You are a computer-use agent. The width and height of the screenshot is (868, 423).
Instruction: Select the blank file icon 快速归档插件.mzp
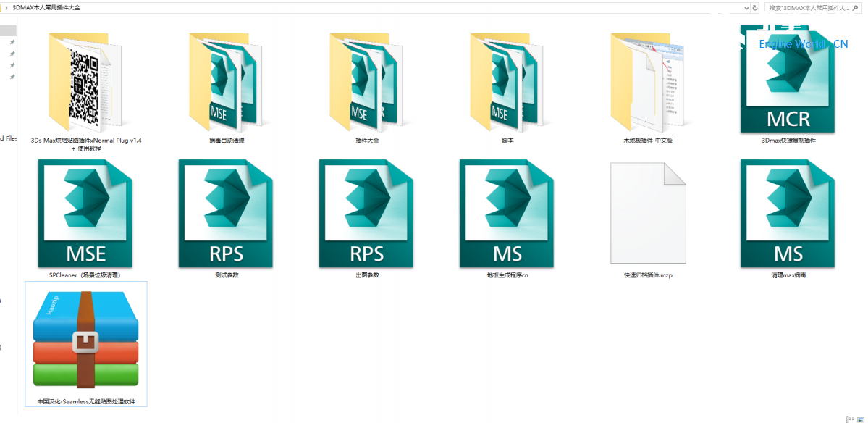[648, 213]
